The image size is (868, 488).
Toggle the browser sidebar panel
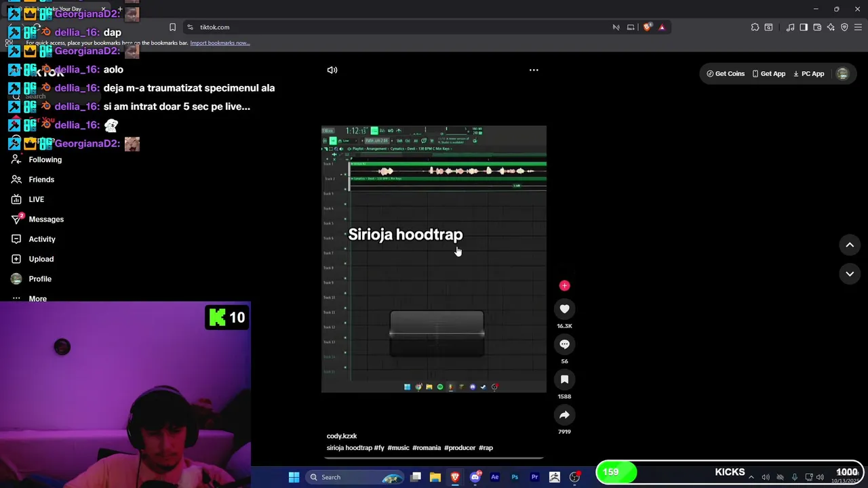pos(804,27)
